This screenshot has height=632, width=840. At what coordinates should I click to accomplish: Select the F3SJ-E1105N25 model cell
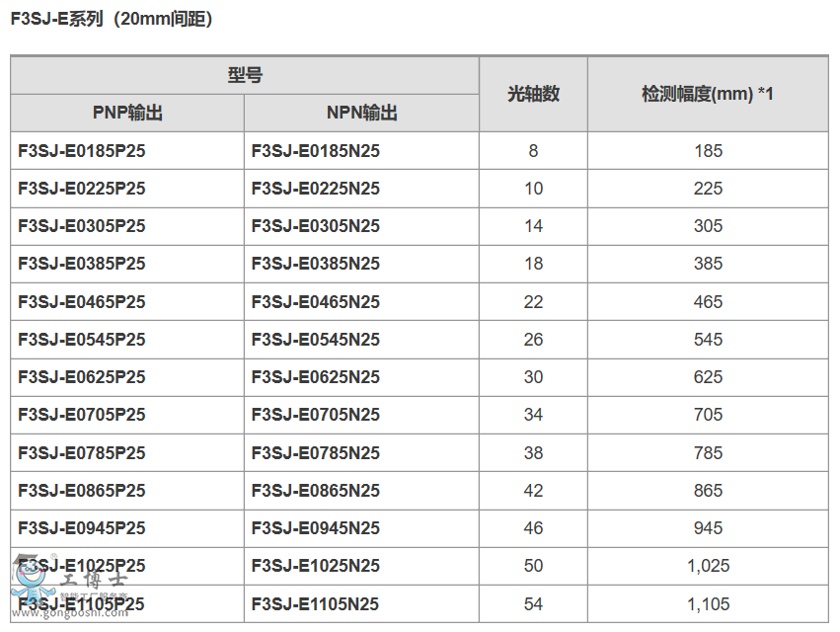[x=316, y=604]
